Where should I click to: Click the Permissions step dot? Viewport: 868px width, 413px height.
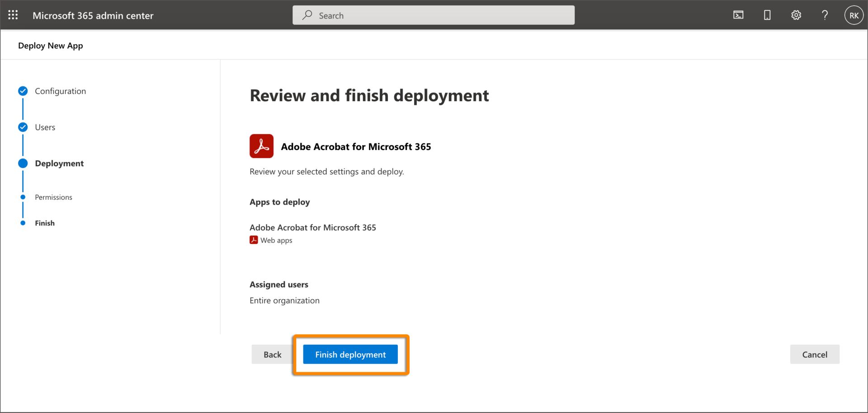pos(23,197)
